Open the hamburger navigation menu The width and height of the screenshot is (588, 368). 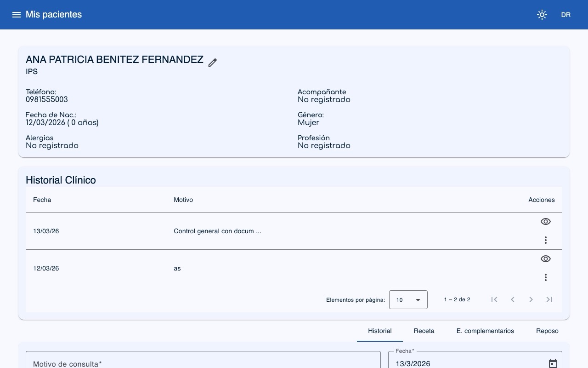pyautogui.click(x=17, y=15)
